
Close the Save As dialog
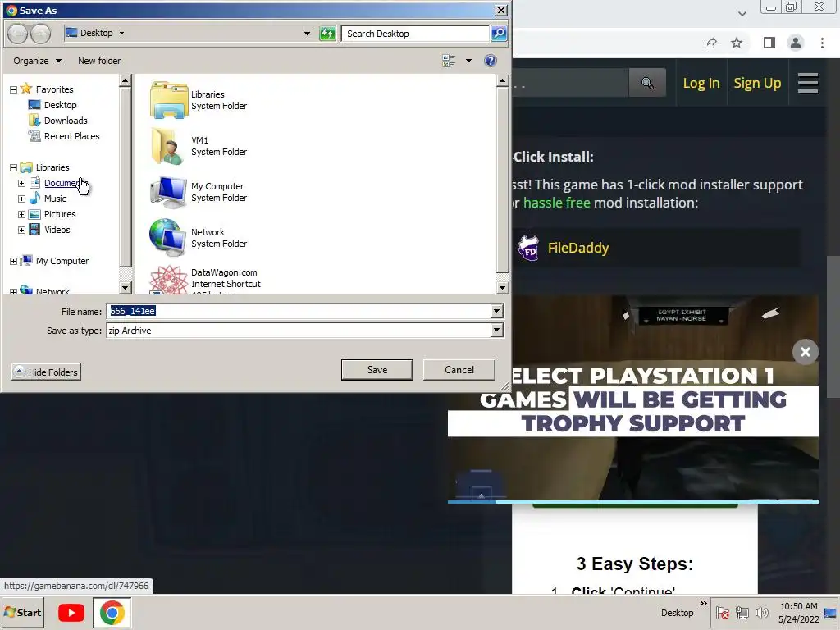click(x=501, y=10)
